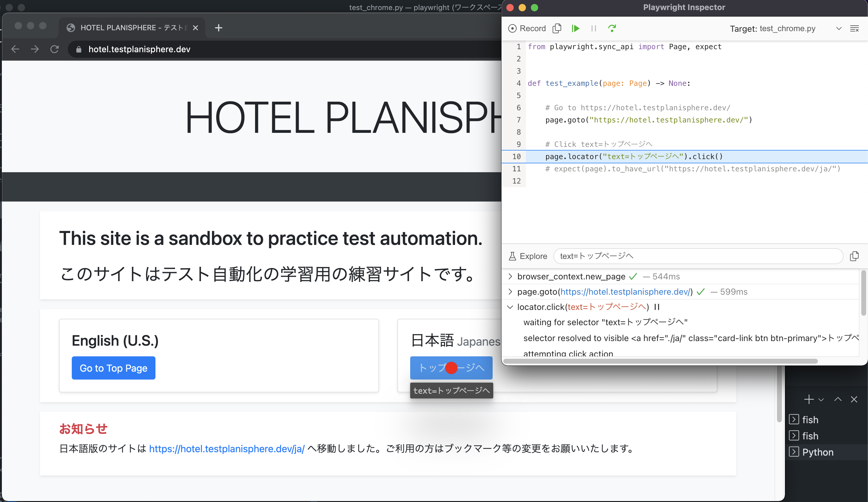Pause the running Playwright script

tap(593, 28)
